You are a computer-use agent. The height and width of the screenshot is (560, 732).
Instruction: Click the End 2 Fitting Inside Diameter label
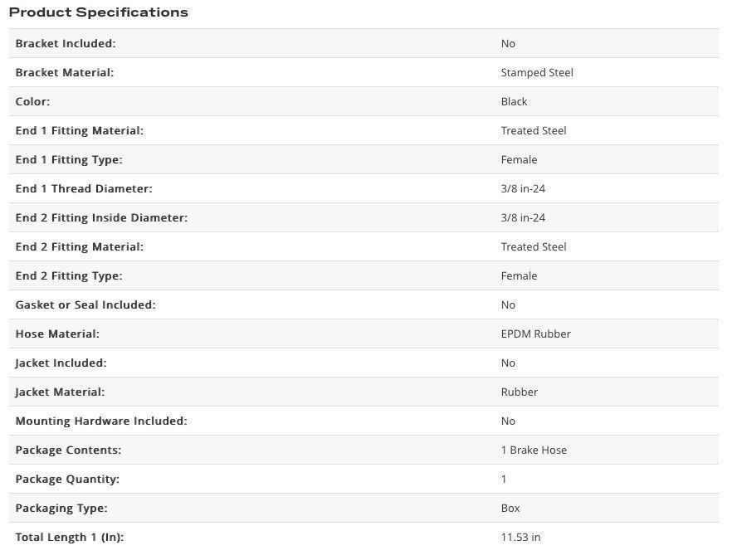(x=101, y=217)
